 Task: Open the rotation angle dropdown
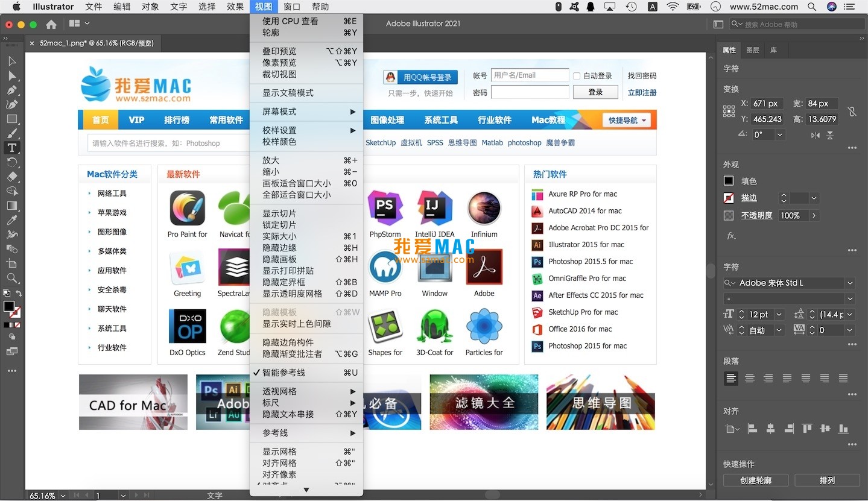coord(780,135)
